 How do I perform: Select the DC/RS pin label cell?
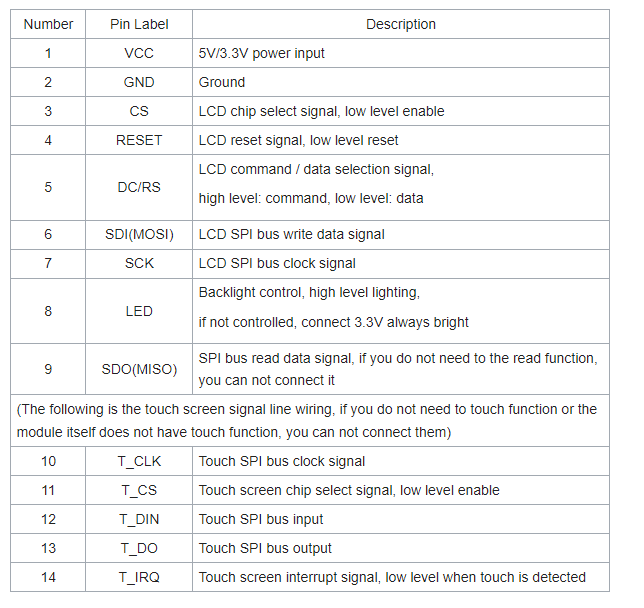[x=139, y=187]
